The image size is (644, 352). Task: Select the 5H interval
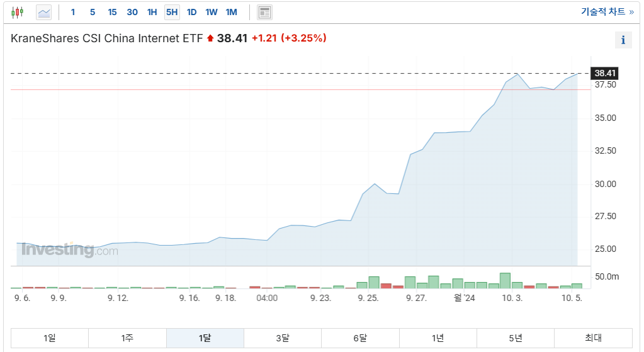pos(172,13)
